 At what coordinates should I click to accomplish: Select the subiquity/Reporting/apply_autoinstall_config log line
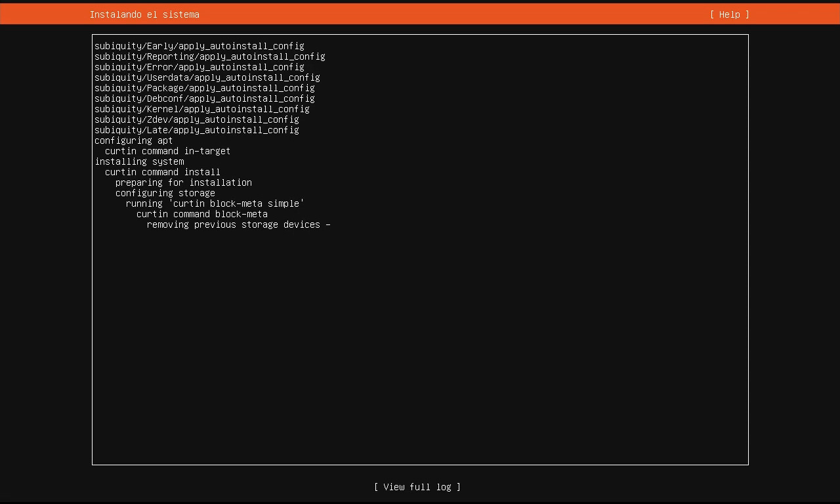click(x=209, y=56)
